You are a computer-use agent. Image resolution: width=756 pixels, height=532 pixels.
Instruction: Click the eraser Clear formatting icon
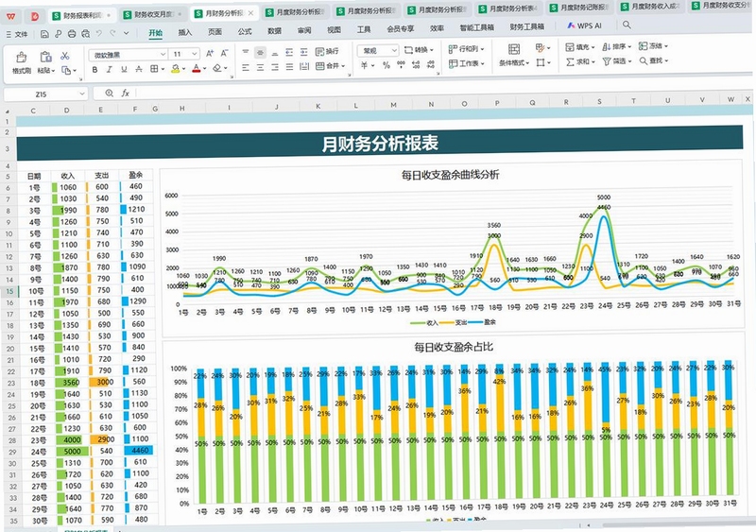coord(217,68)
